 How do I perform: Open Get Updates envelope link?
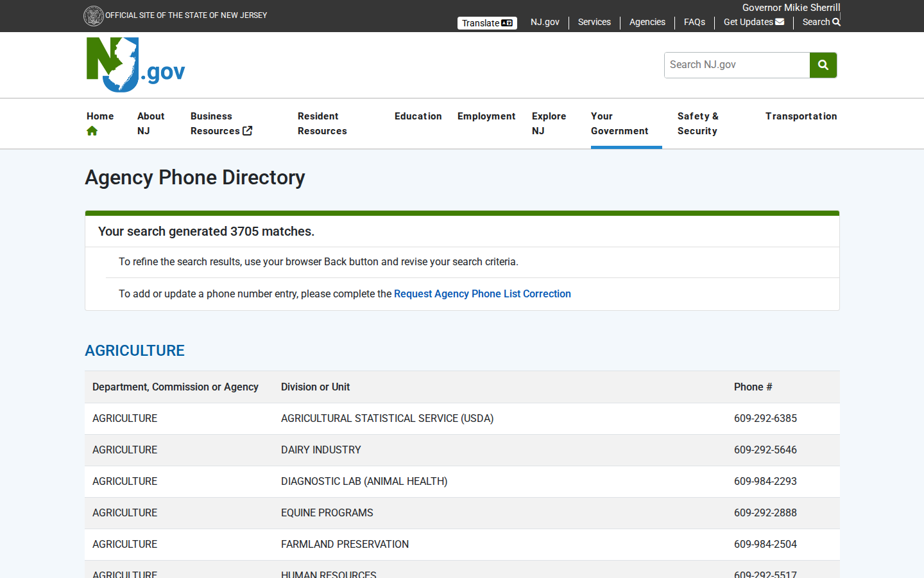pyautogui.click(x=754, y=22)
